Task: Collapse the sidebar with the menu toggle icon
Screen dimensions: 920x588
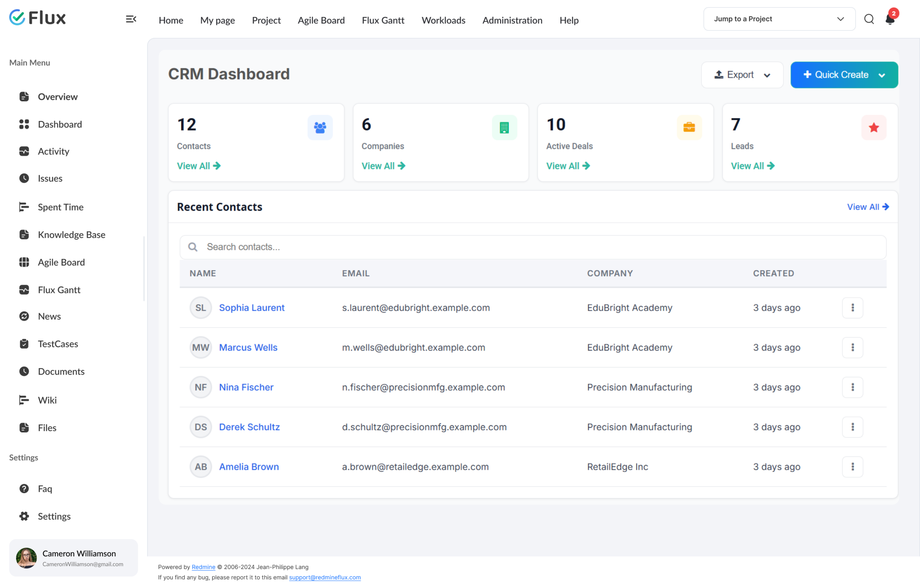Action: [x=131, y=19]
